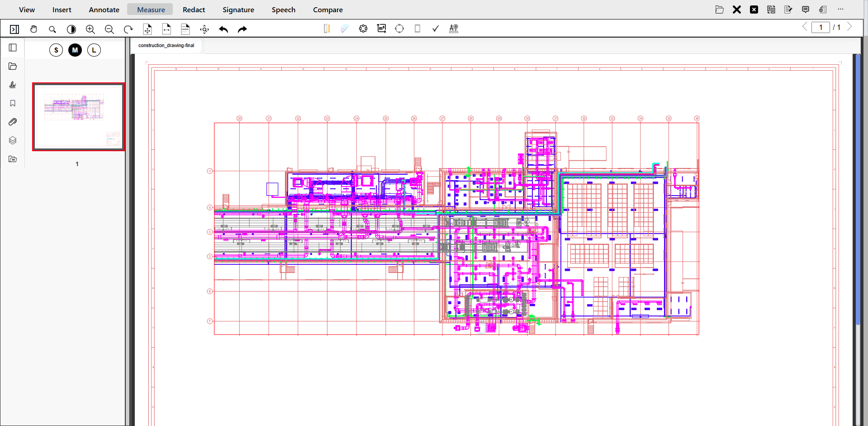Zoom in with the plus magnifier
Screen dimensions: 868x426
click(x=90, y=29)
